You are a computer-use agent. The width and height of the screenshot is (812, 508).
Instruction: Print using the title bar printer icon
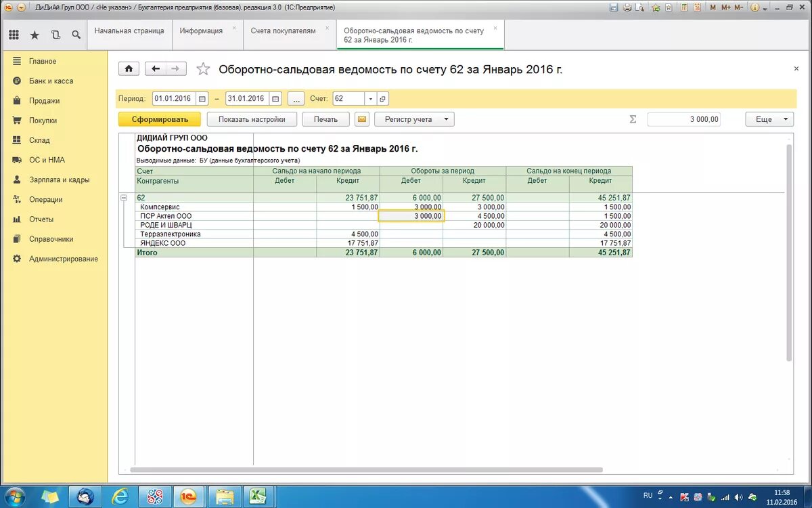point(627,7)
